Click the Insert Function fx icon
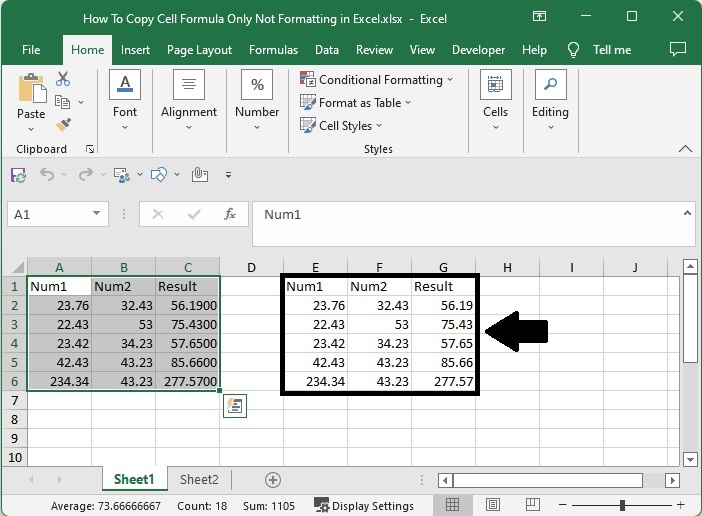Viewport: 702px width, 516px height. click(229, 214)
